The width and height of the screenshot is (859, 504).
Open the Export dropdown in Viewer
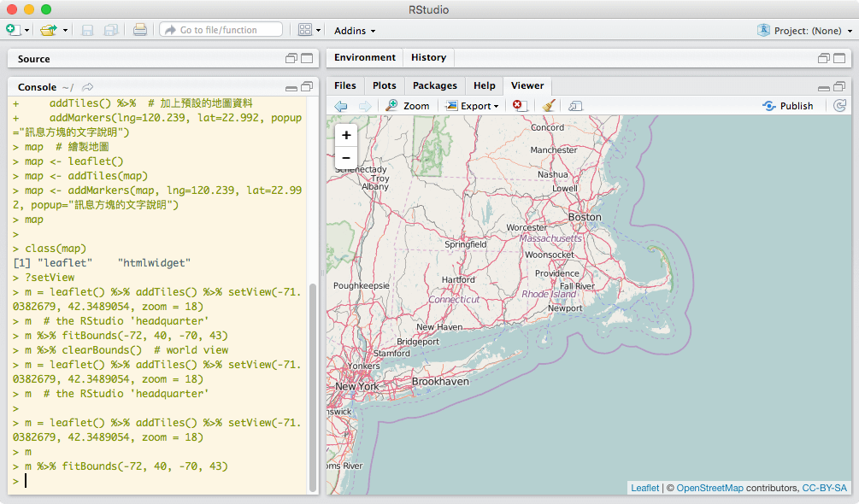(479, 106)
